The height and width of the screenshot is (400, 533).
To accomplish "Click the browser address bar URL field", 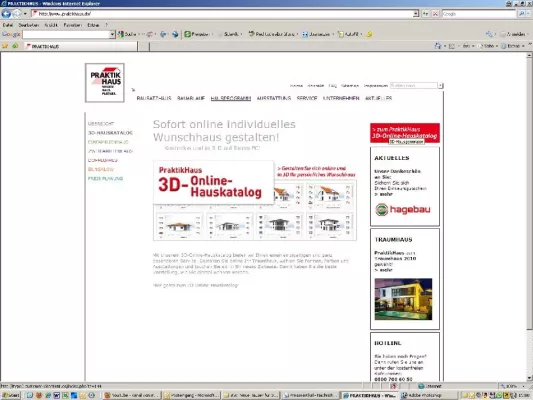I will tap(222, 14).
